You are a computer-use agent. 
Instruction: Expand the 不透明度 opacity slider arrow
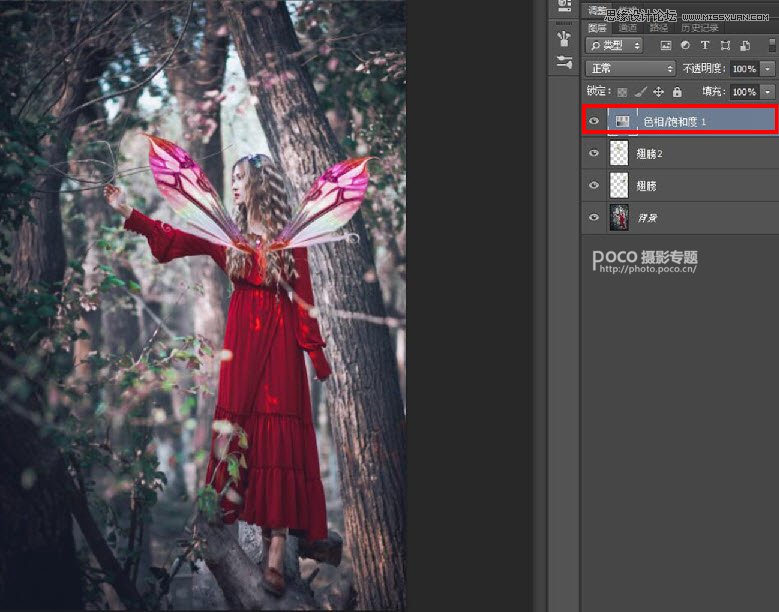[768, 69]
